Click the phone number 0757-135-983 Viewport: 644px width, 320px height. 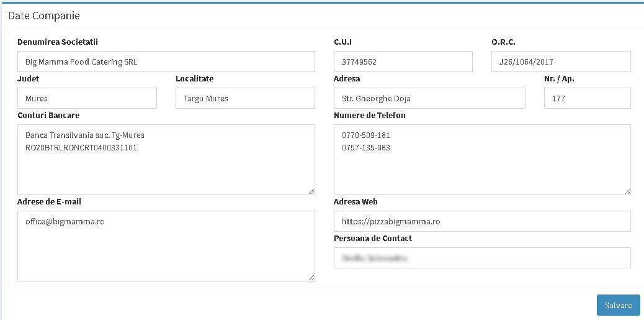(x=366, y=148)
